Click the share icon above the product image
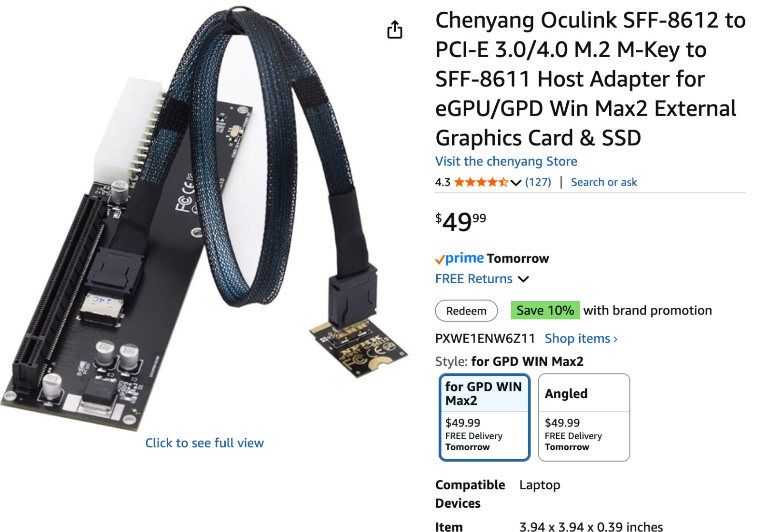Viewport: 762px width, 532px height. (x=394, y=30)
